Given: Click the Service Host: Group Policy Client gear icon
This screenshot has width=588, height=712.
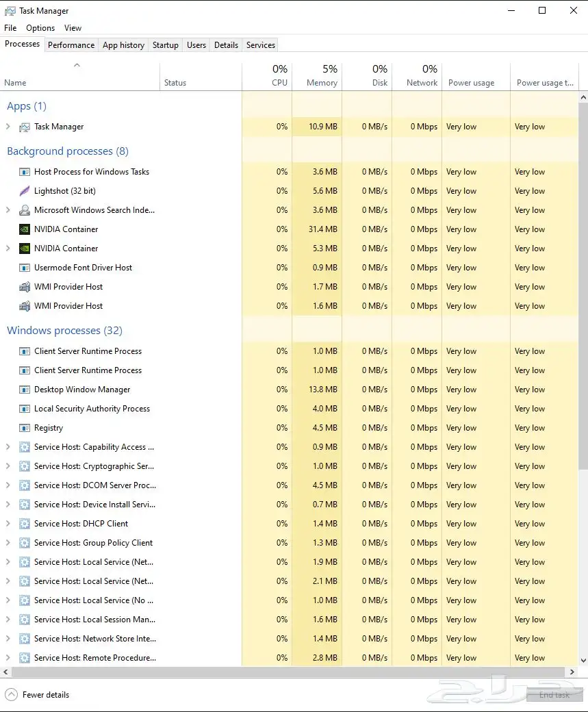Looking at the screenshot, I should tap(25, 543).
